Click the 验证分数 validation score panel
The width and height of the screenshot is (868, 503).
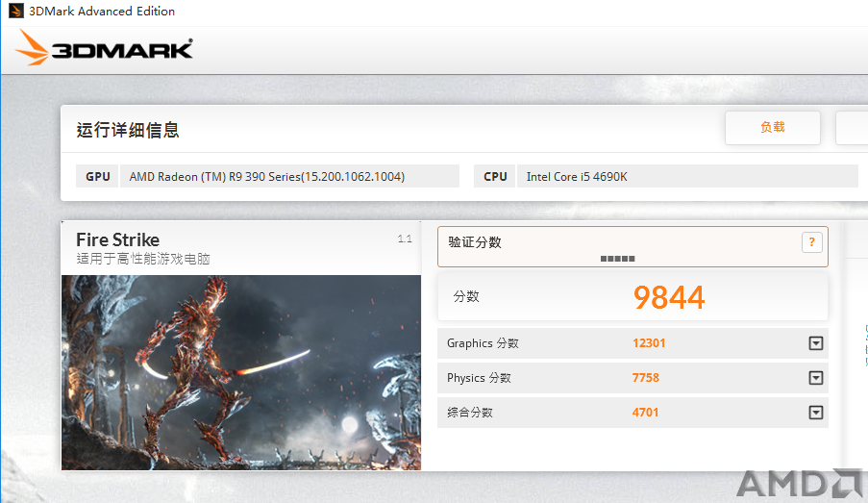(x=632, y=246)
